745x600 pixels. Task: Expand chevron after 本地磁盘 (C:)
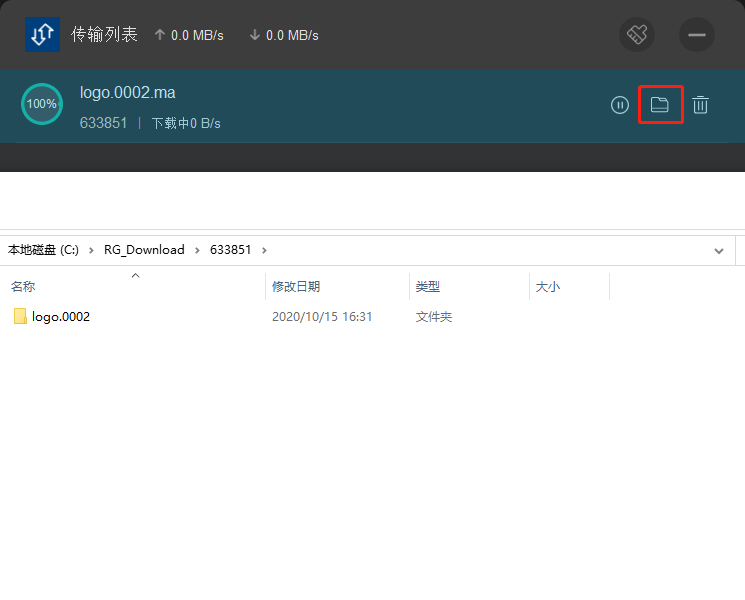91,250
